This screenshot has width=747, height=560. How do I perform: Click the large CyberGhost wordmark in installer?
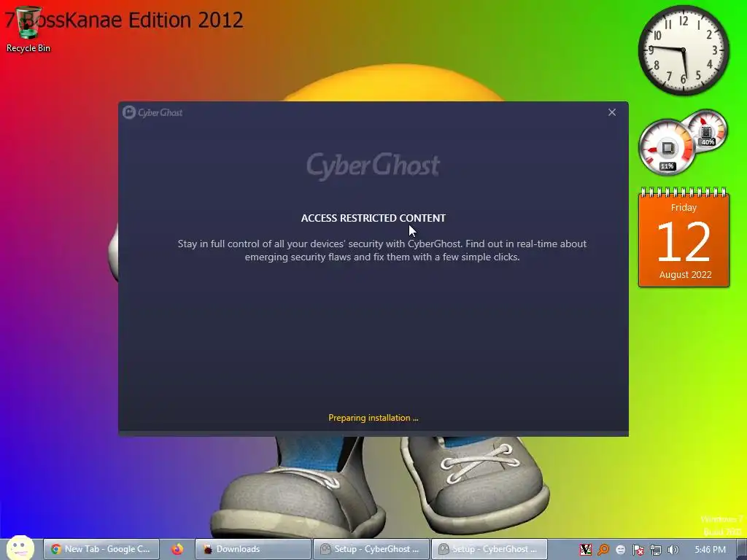coord(373,166)
